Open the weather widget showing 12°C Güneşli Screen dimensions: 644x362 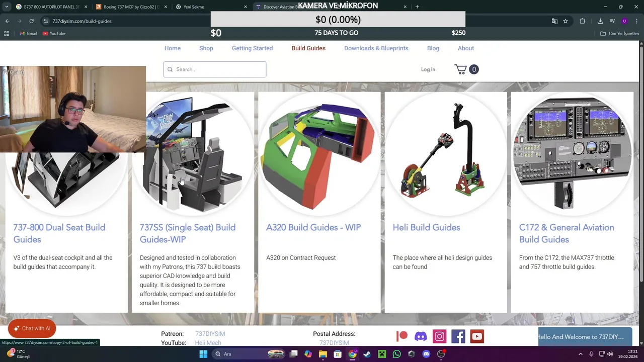click(x=19, y=354)
